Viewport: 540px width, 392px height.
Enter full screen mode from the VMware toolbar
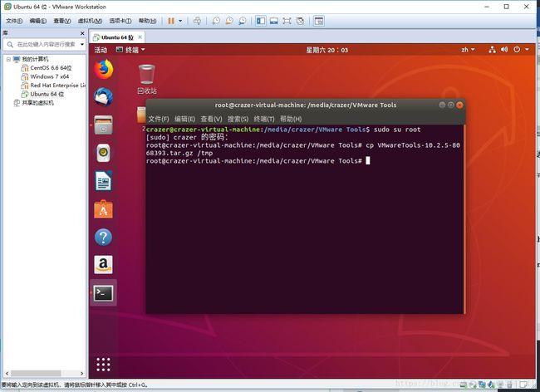(x=287, y=21)
